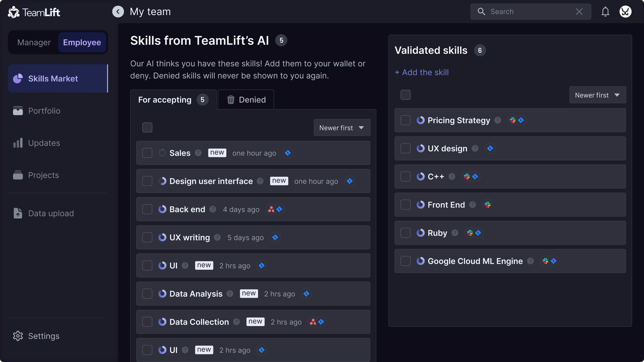The width and height of the screenshot is (644, 362).
Task: Click the Jira source icon on UX writing row
Action: (x=275, y=237)
